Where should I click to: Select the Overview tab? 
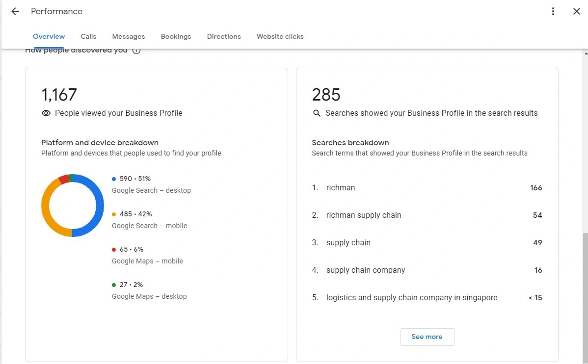click(49, 36)
